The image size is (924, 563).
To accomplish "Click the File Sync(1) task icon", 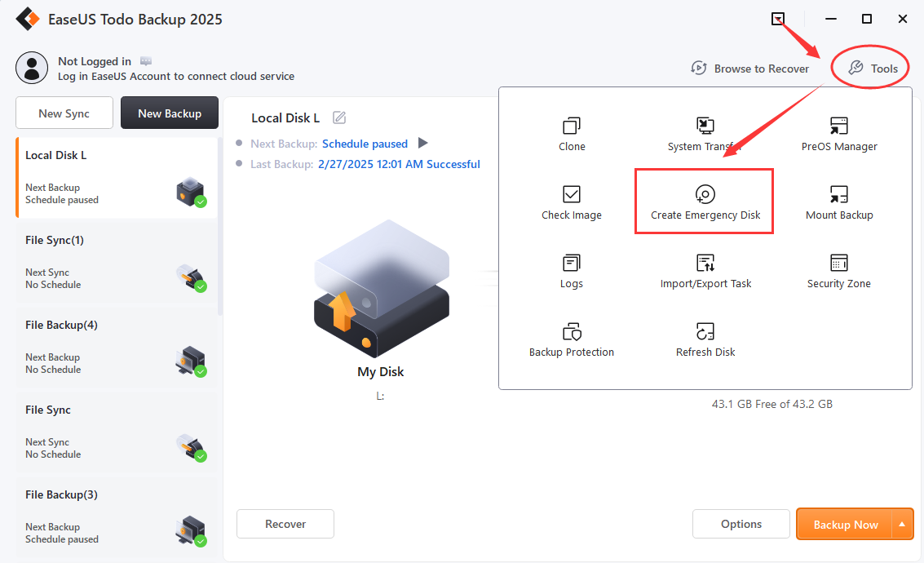I will 191,277.
